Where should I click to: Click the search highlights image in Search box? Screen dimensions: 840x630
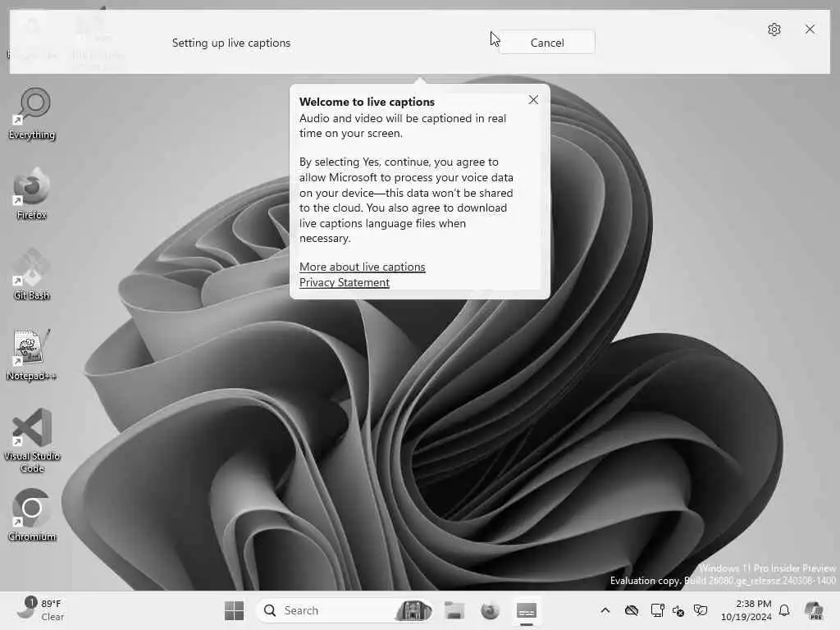coord(413,610)
